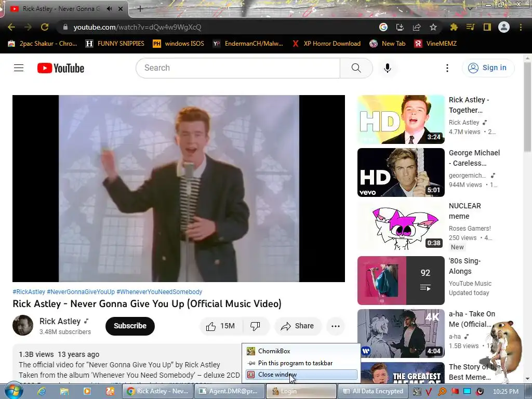The width and height of the screenshot is (532, 399).
Task: Open the Chrome extensions puzzle icon
Action: point(454,27)
